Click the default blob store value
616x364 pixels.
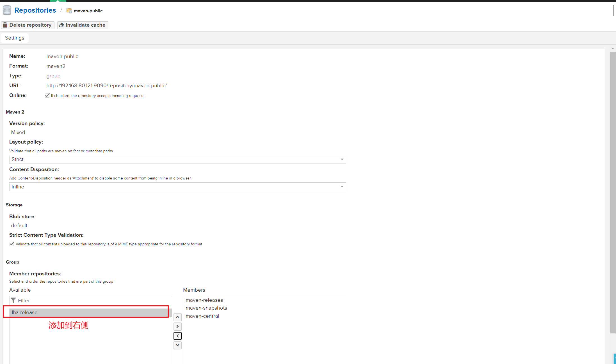[19, 225]
